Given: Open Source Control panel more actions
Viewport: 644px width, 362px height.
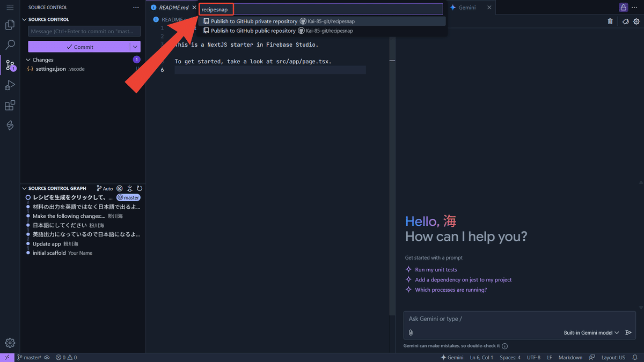Looking at the screenshot, I should coord(136,8).
